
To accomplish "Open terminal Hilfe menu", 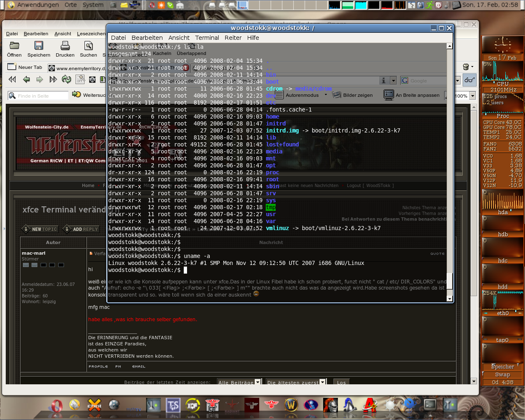I will pos(253,38).
